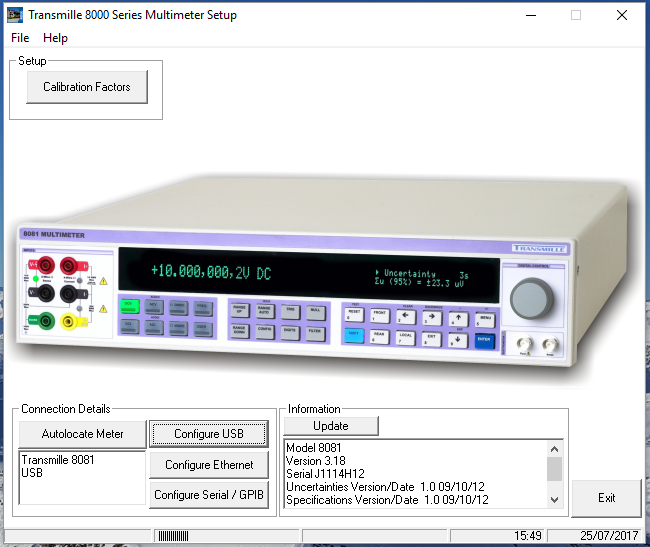Image resolution: width=650 pixels, height=547 pixels.
Task: Select the 'Transmille 8081' entry in the connection list
Action: 58,460
